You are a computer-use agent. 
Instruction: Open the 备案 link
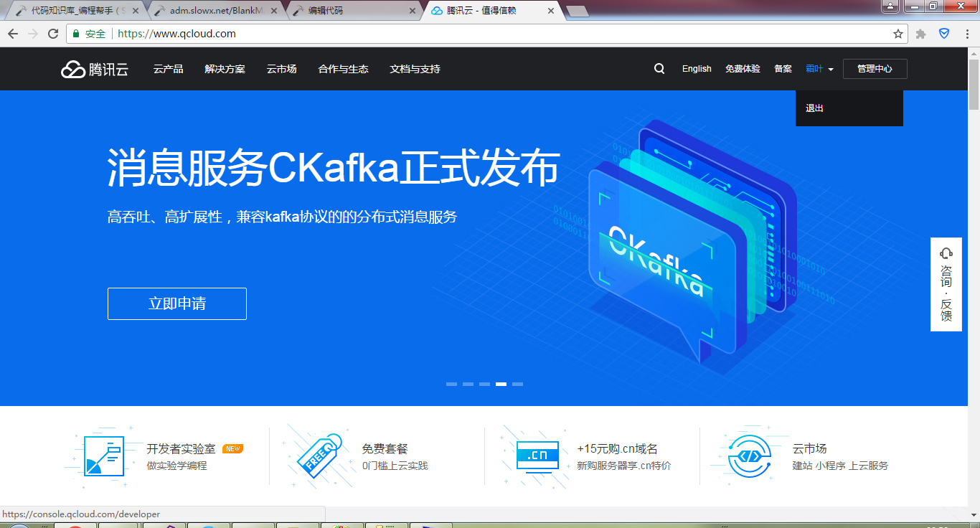pos(783,69)
